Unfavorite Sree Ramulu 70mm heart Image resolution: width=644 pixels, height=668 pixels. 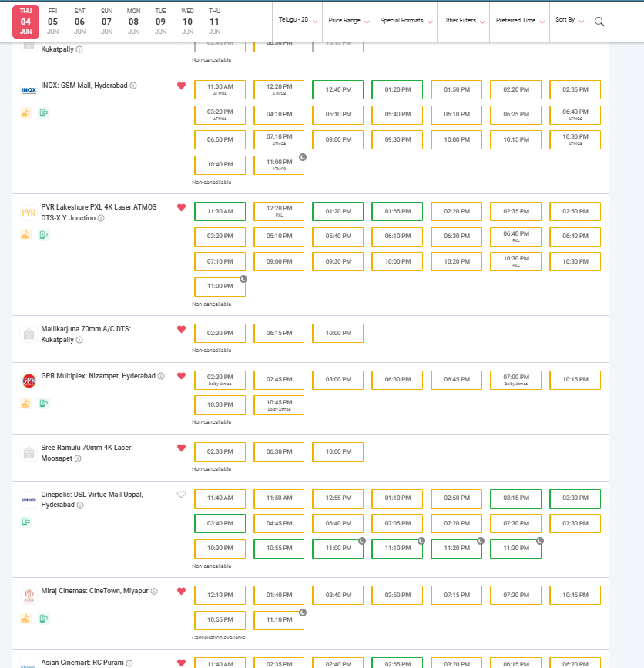[182, 448]
